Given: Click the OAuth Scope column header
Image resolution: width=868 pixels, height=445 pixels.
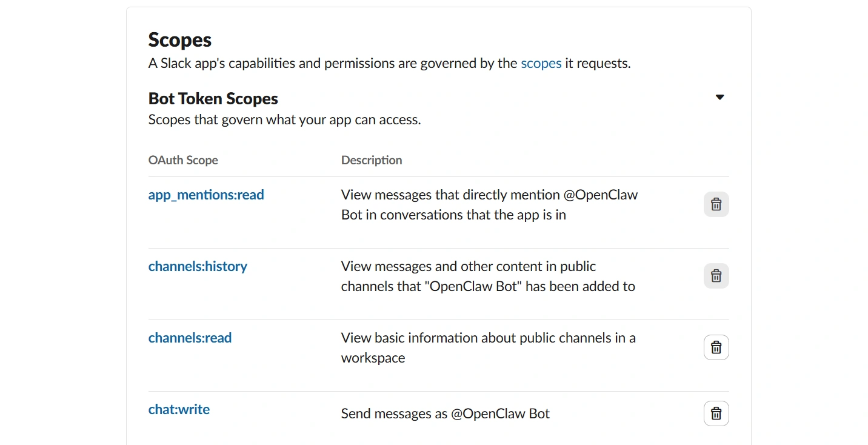Looking at the screenshot, I should (x=183, y=160).
